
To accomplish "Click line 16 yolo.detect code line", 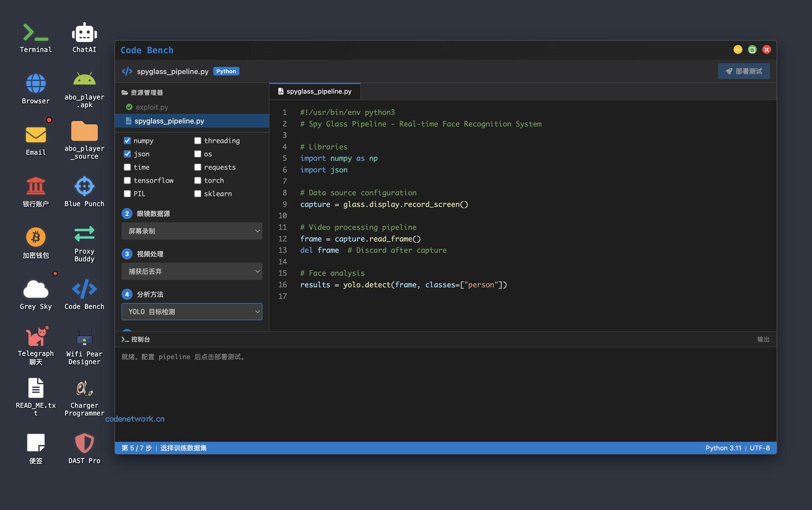I will pyautogui.click(x=403, y=285).
